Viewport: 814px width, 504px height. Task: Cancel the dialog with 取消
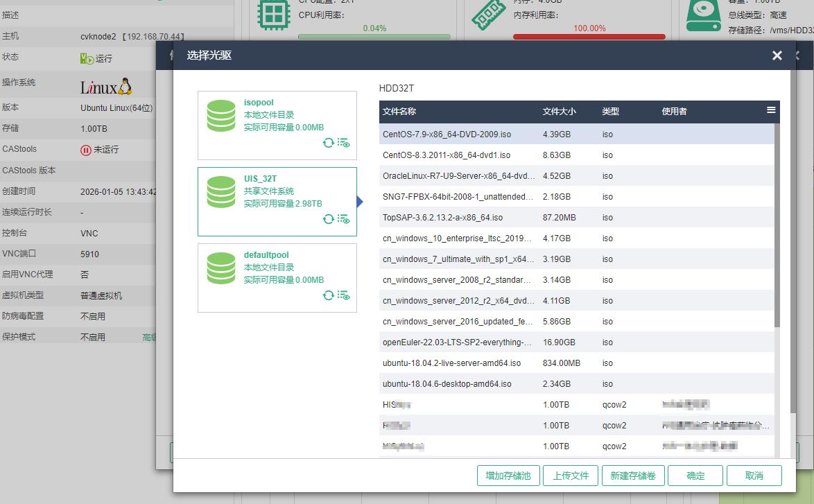[x=754, y=476]
